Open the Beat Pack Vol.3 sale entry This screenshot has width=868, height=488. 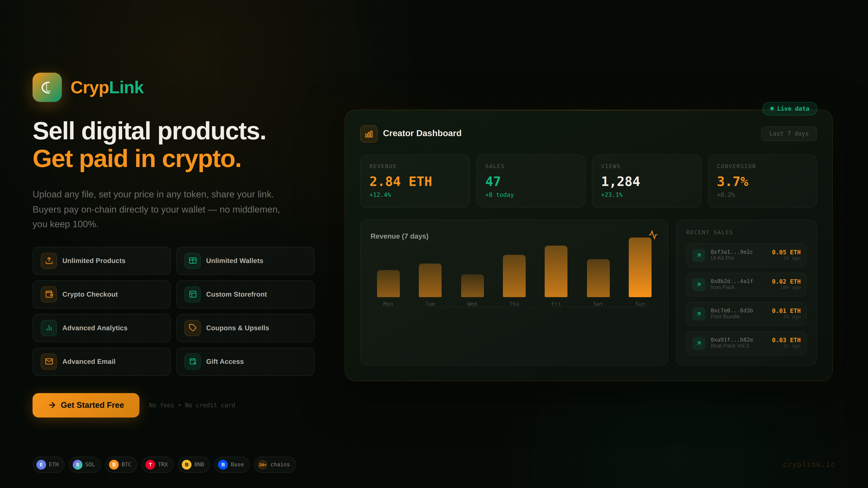(746, 343)
